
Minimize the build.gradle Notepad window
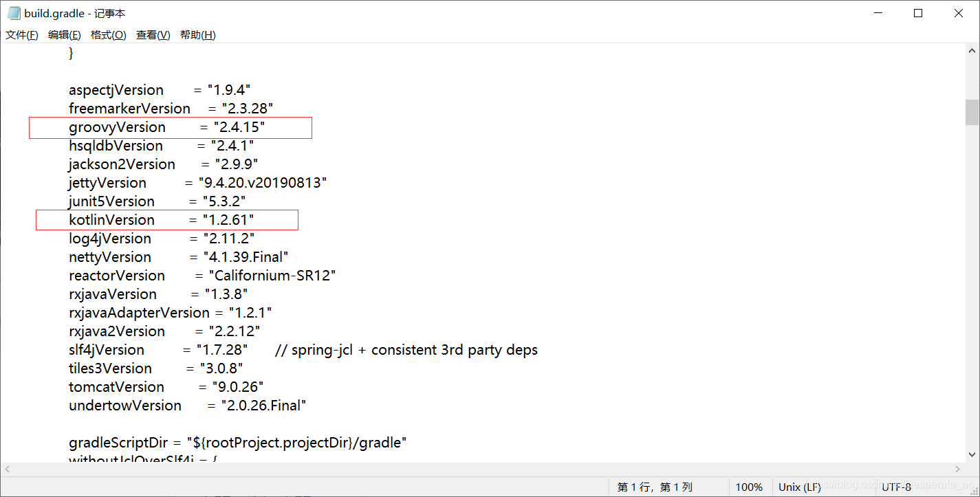[x=878, y=13]
